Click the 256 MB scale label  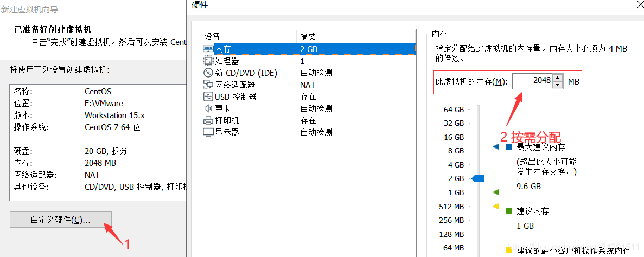point(451,221)
